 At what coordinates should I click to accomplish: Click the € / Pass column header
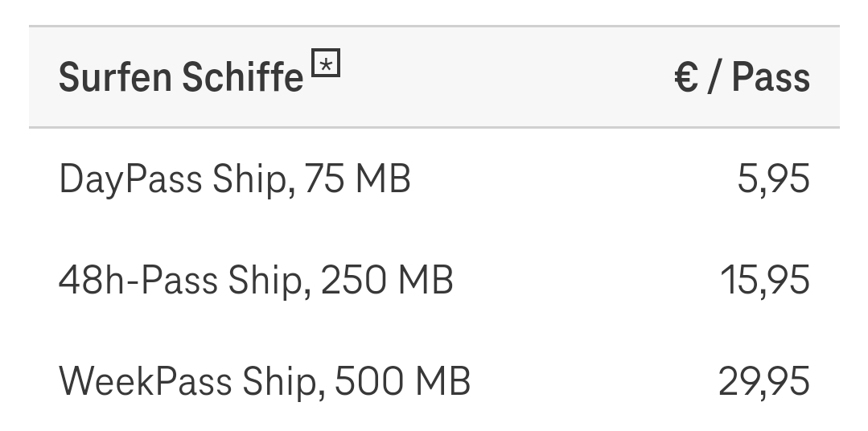click(742, 78)
